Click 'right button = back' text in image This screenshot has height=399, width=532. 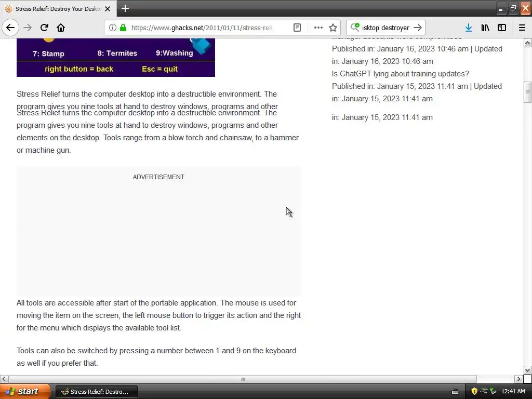tap(79, 69)
